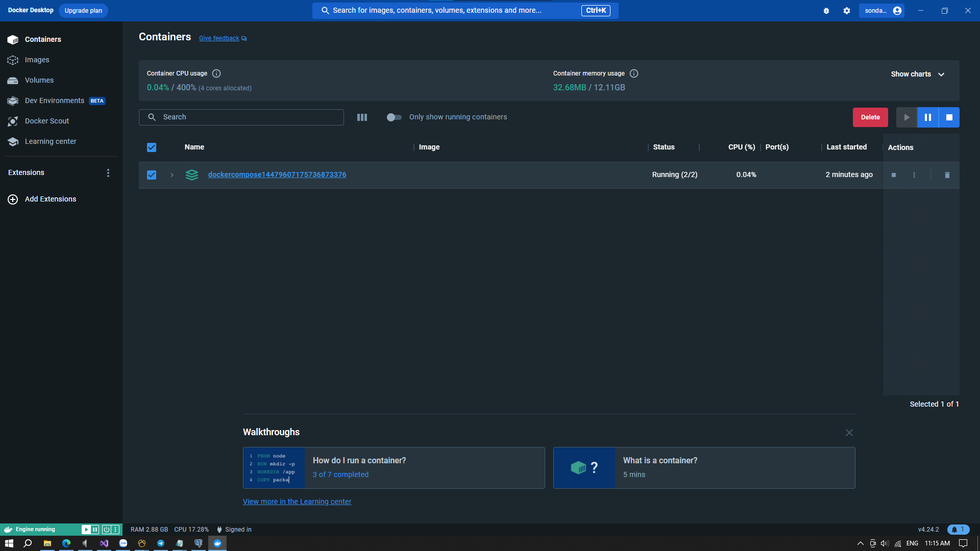This screenshot has width=980, height=551.
Task: Go to Images in sidebar
Action: [37, 60]
